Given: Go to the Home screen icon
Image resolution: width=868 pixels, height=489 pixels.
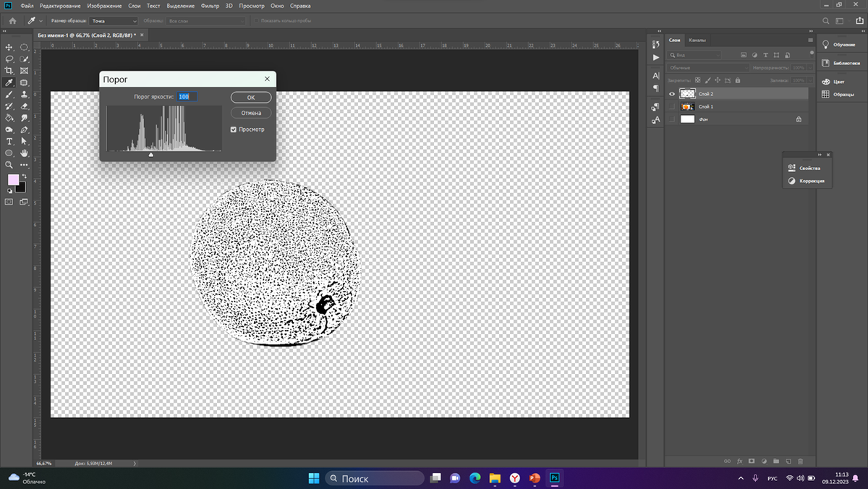Looking at the screenshot, I should (12, 21).
